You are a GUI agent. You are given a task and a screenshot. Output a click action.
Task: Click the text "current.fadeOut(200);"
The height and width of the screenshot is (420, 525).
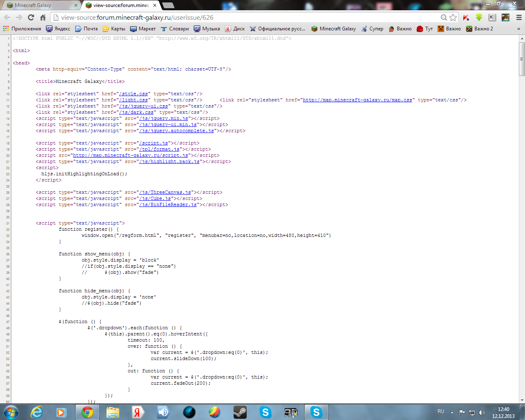point(181,383)
